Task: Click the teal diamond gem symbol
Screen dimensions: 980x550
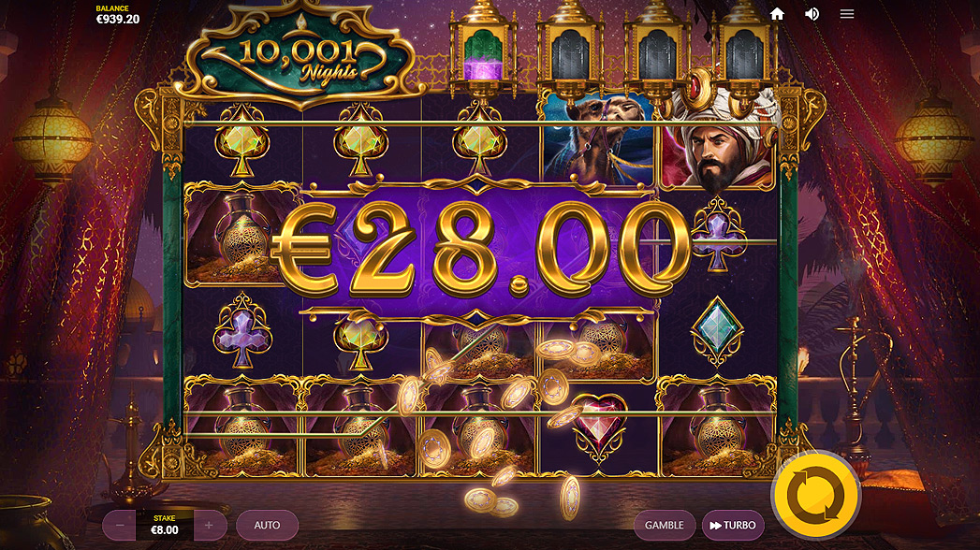Action: pyautogui.click(x=717, y=331)
